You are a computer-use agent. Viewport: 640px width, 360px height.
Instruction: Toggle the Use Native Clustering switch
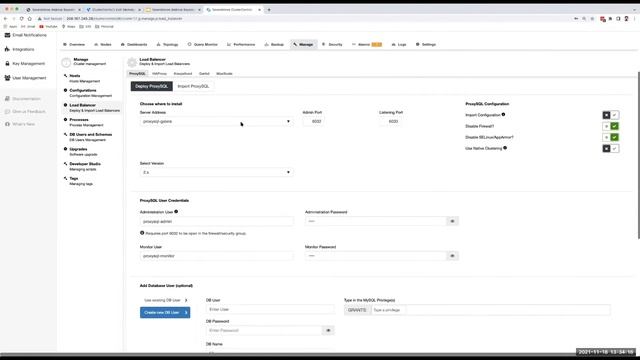click(611, 149)
